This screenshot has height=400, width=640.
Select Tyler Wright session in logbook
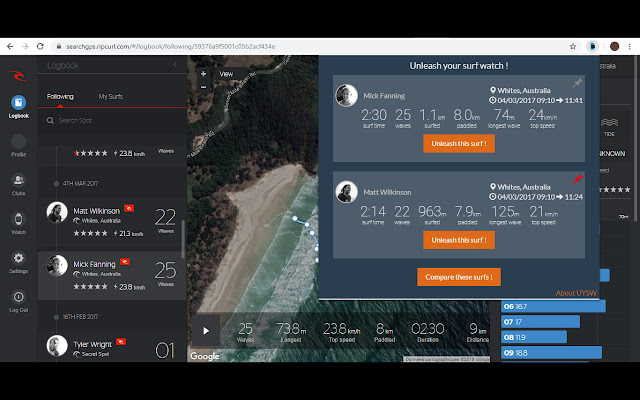[x=110, y=348]
